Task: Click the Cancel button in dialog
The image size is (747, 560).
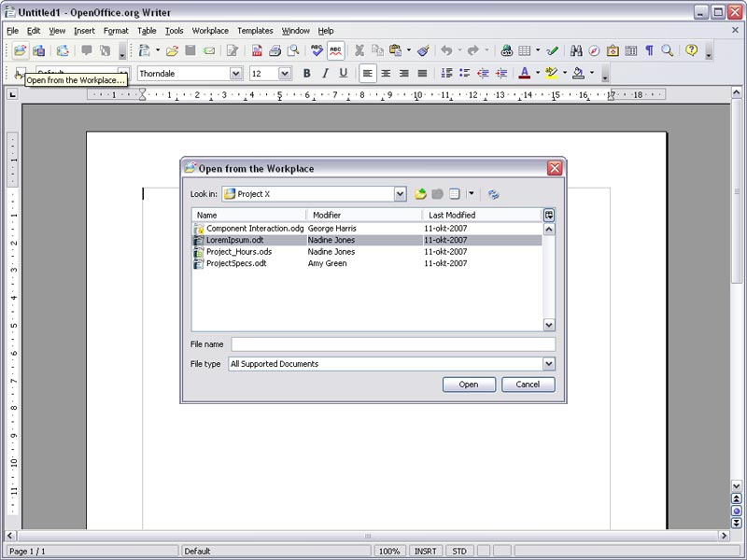Action: (x=528, y=385)
